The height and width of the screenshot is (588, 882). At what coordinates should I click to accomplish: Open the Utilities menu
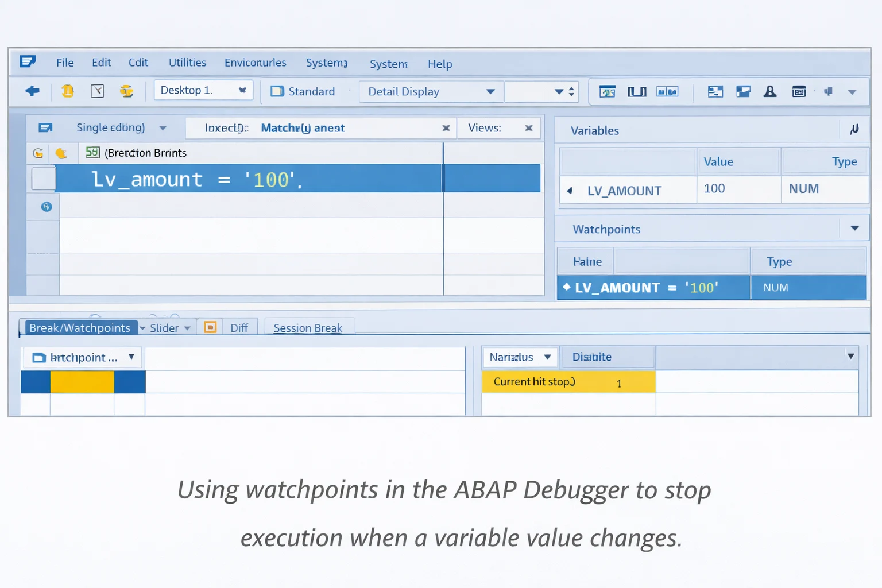(187, 63)
